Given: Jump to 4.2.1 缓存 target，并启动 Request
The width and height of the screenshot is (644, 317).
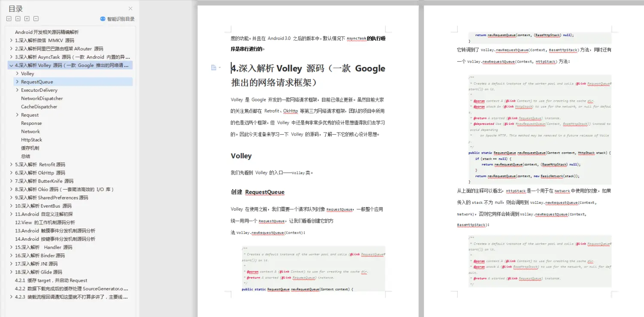Looking at the screenshot, I should [51, 280].
